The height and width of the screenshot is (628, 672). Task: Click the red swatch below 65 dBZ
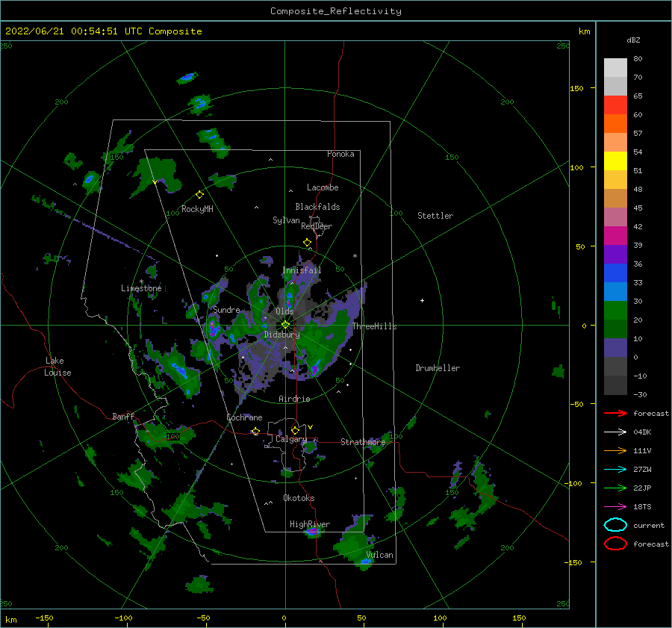pos(615,105)
